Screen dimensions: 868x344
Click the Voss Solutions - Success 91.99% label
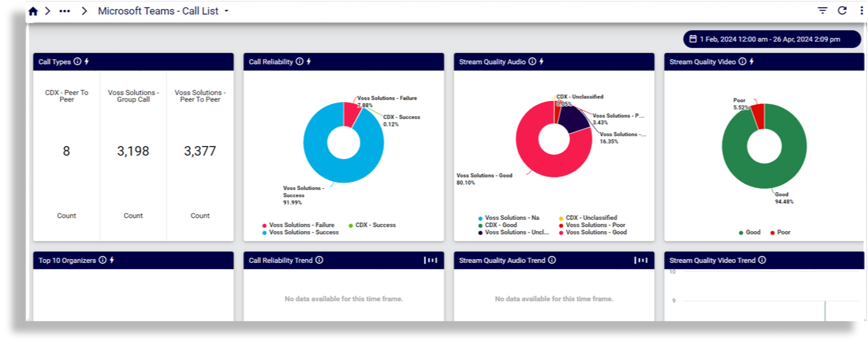pos(304,195)
